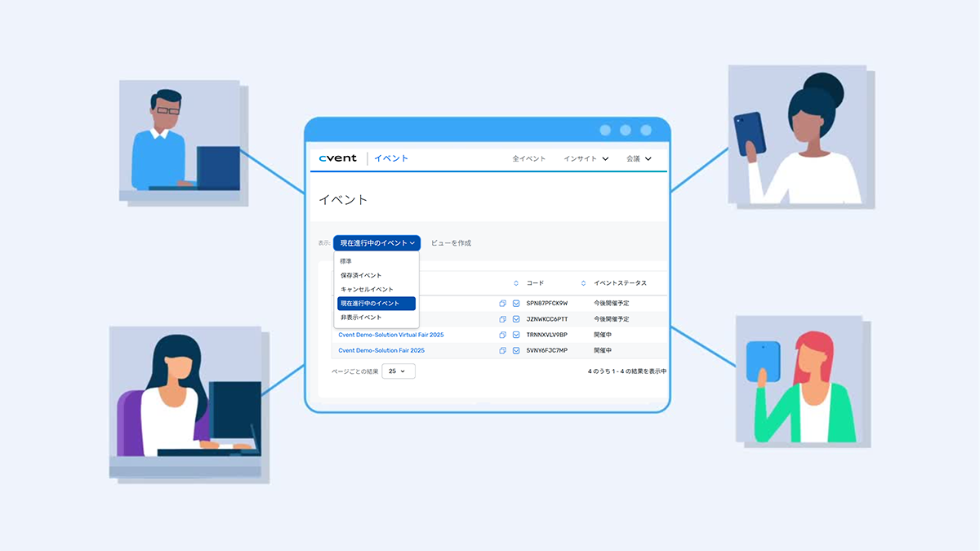The height and width of the screenshot is (551, 980).
Task: Collapse the 現在進行中のイベント view dropdown button
Action: point(377,242)
